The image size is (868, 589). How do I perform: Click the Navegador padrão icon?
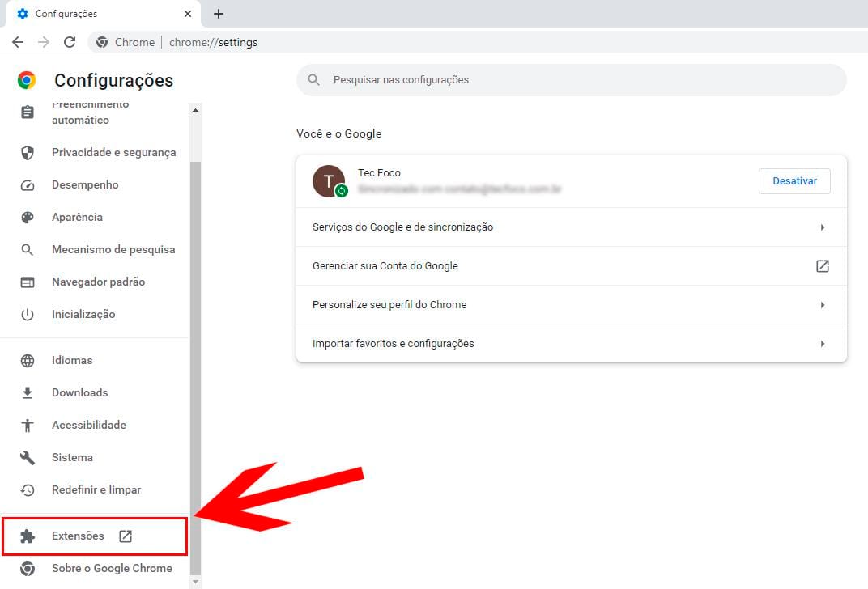pos(28,282)
